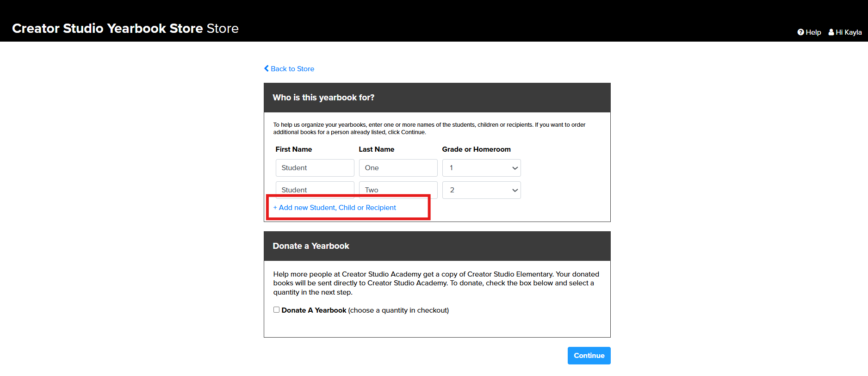Viewport: 868px width, 376px height.
Task: Click the Last Name field containing Two
Action: pos(398,189)
